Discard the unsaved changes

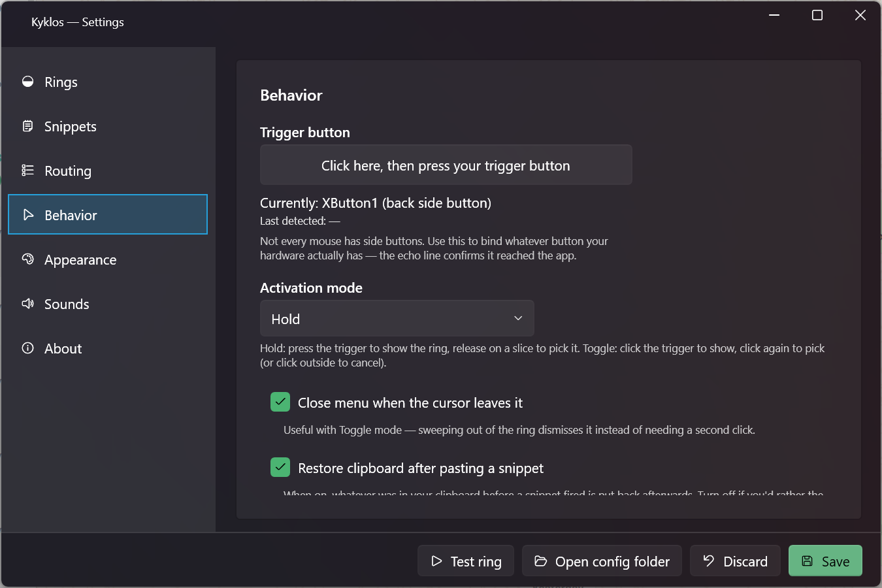(735, 561)
